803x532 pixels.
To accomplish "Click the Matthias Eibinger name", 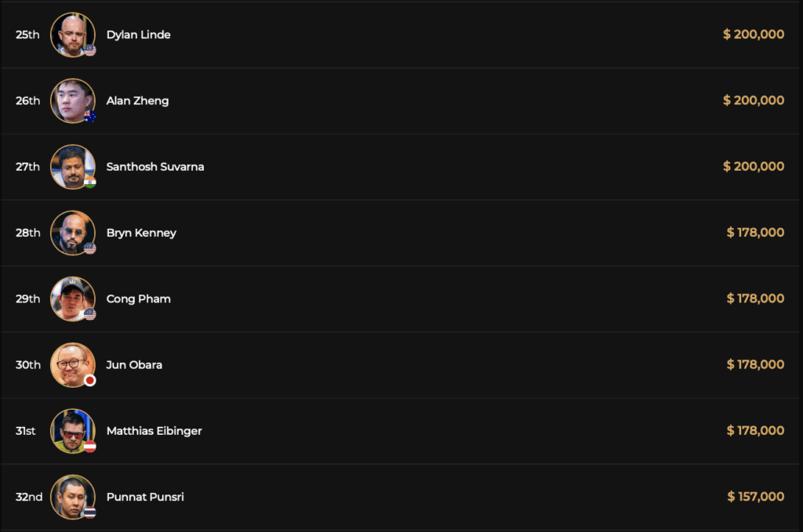I will tap(154, 430).
